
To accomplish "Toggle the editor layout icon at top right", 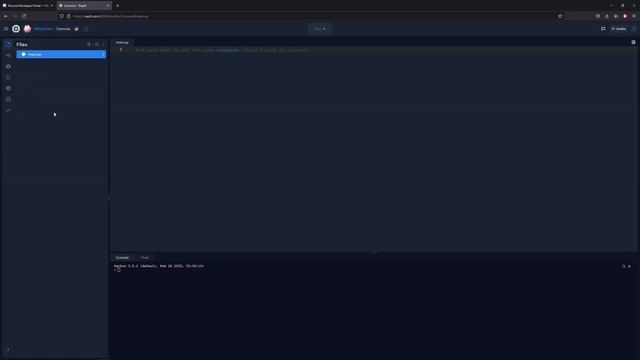I will pos(633,42).
